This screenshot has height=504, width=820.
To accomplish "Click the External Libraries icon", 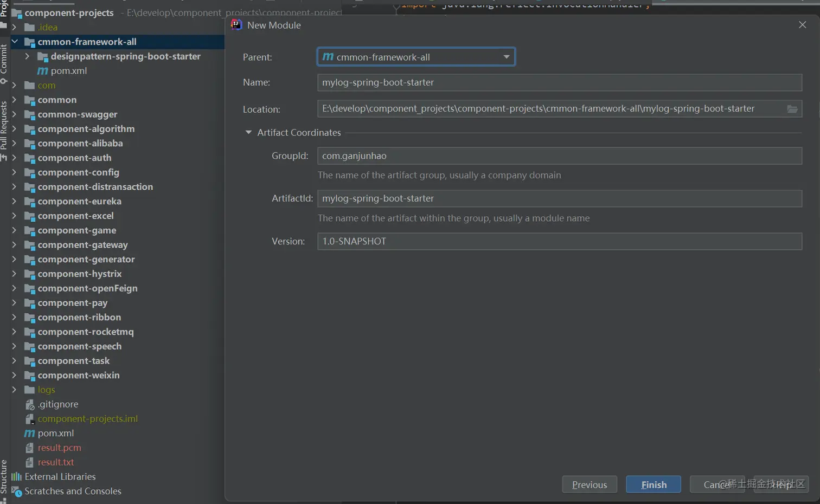I will [x=17, y=477].
